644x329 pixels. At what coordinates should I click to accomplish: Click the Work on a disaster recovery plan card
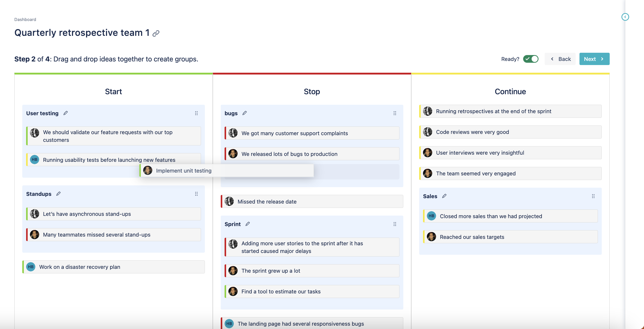(113, 267)
